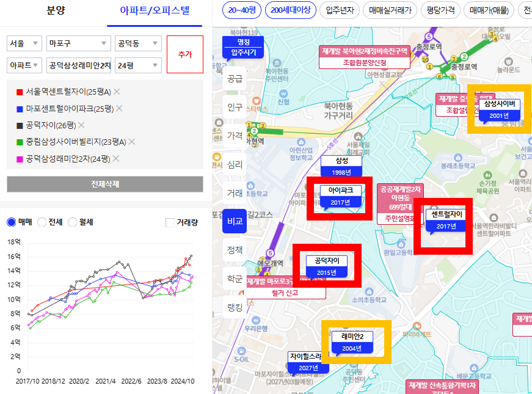Click the green swatch for 중림삼성사이버빌리지
This screenshot has height=394, width=532.
tap(20, 142)
